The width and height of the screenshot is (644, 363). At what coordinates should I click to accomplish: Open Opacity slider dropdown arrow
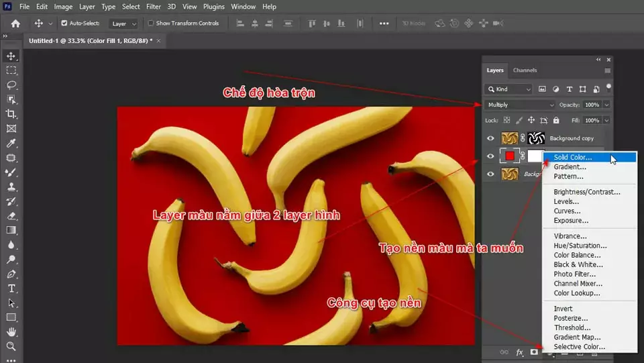pyautogui.click(x=606, y=105)
